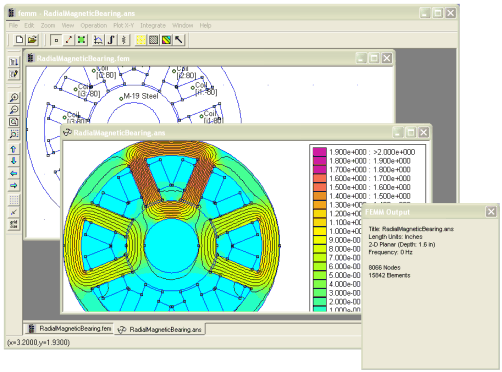Screen dimensions: 502x372
Task: Switch to RadialMagneticBearing.ans bottom tab
Action: [x=160, y=329]
